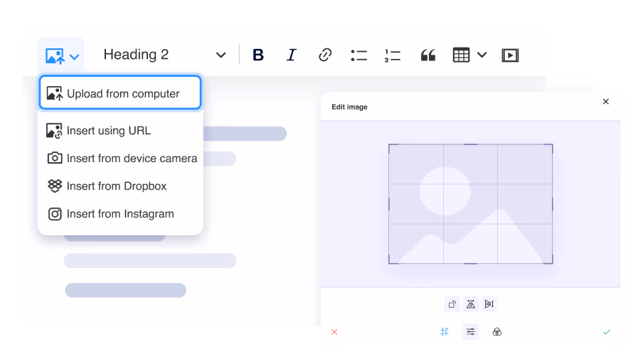643x364 pixels.
Task: Flip the image vertically
Action: click(x=489, y=304)
